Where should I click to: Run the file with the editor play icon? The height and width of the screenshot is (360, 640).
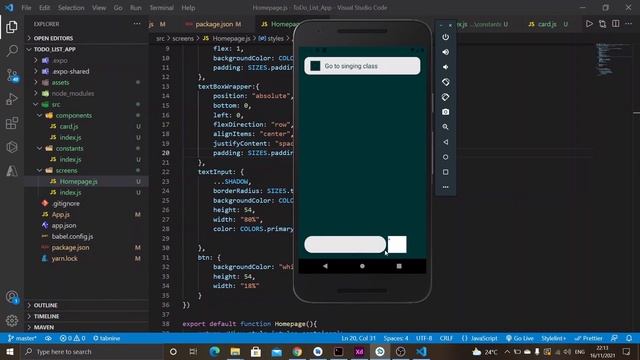click(x=589, y=24)
